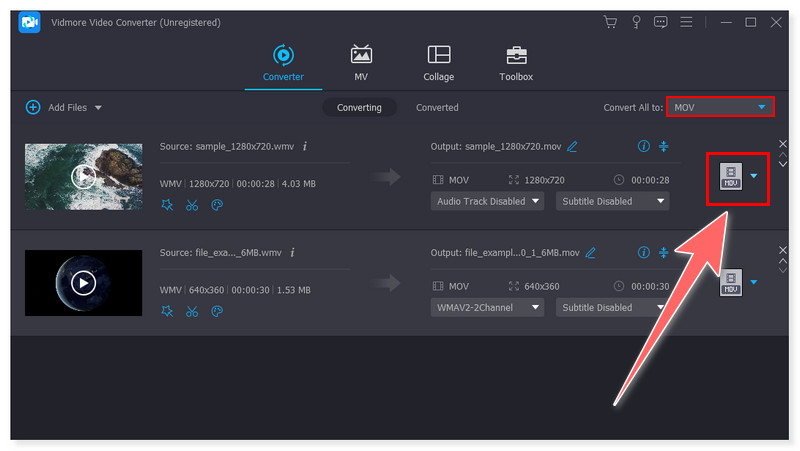
Task: Click the Add Files button
Action: [x=63, y=107]
